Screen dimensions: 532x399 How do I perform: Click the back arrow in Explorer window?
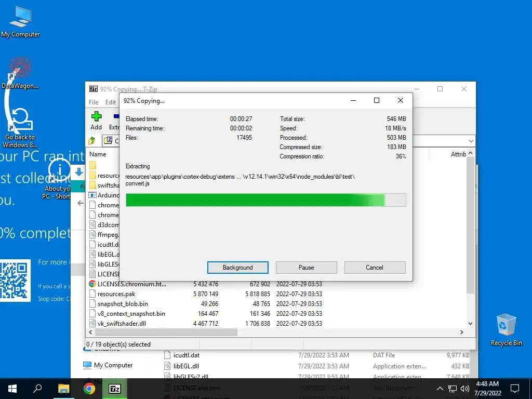coord(80,203)
